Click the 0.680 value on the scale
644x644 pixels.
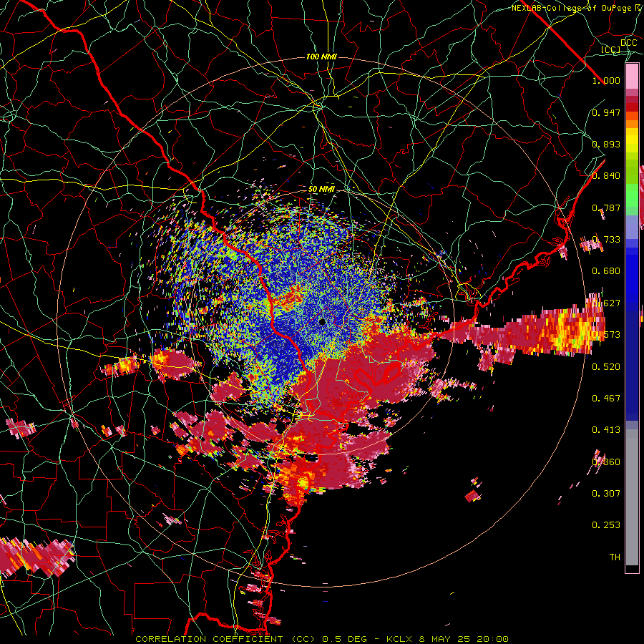(606, 271)
